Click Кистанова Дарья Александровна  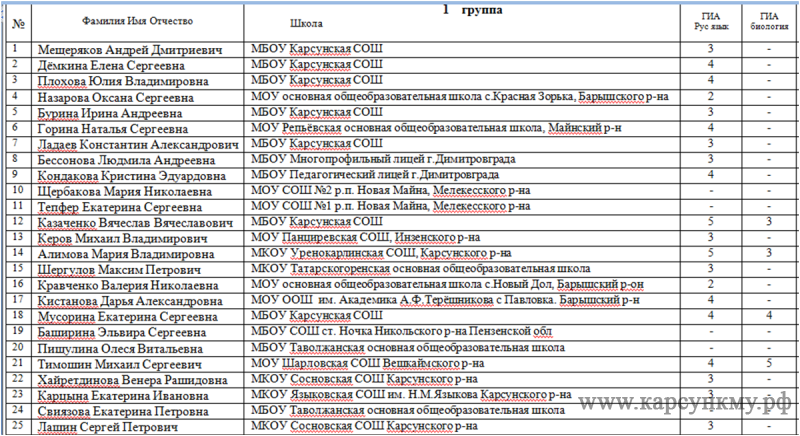[x=130, y=301]
